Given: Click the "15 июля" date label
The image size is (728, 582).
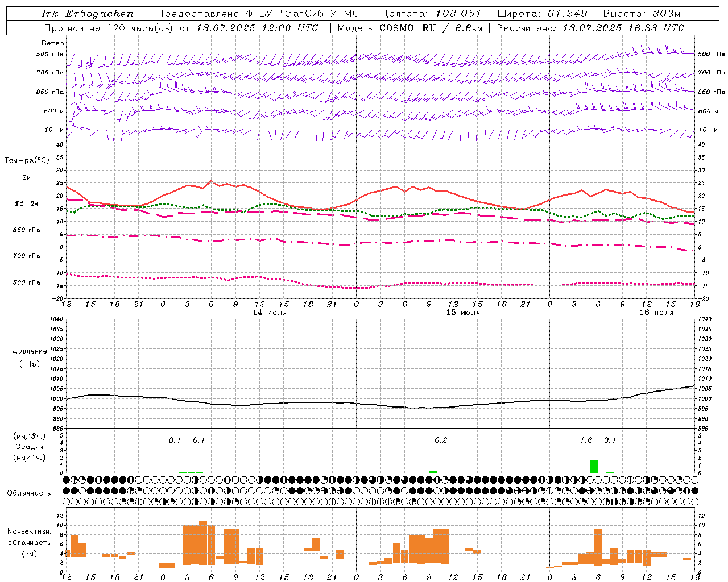Looking at the screenshot, I should [x=463, y=313].
